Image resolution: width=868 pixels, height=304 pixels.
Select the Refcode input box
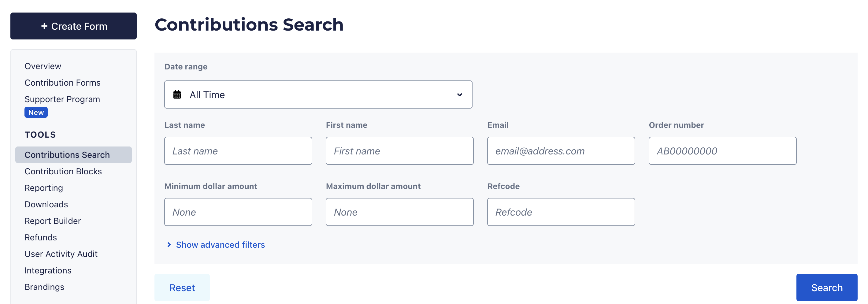pos(561,212)
